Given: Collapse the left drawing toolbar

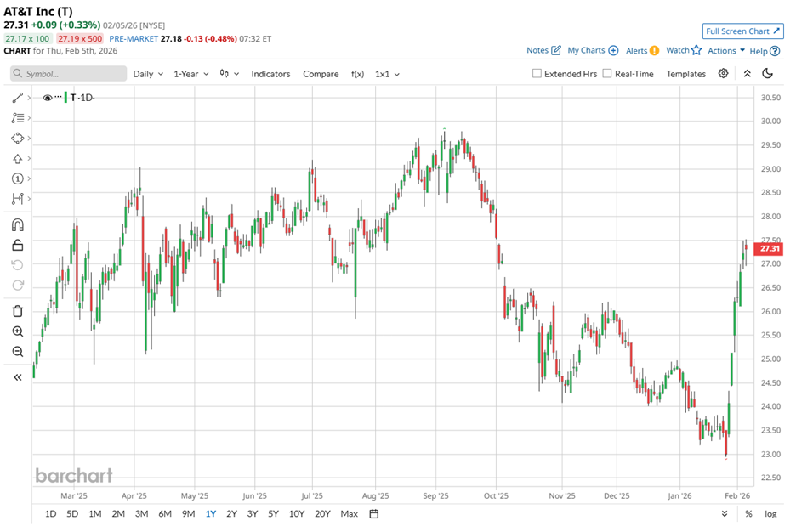Looking at the screenshot, I should point(17,377).
